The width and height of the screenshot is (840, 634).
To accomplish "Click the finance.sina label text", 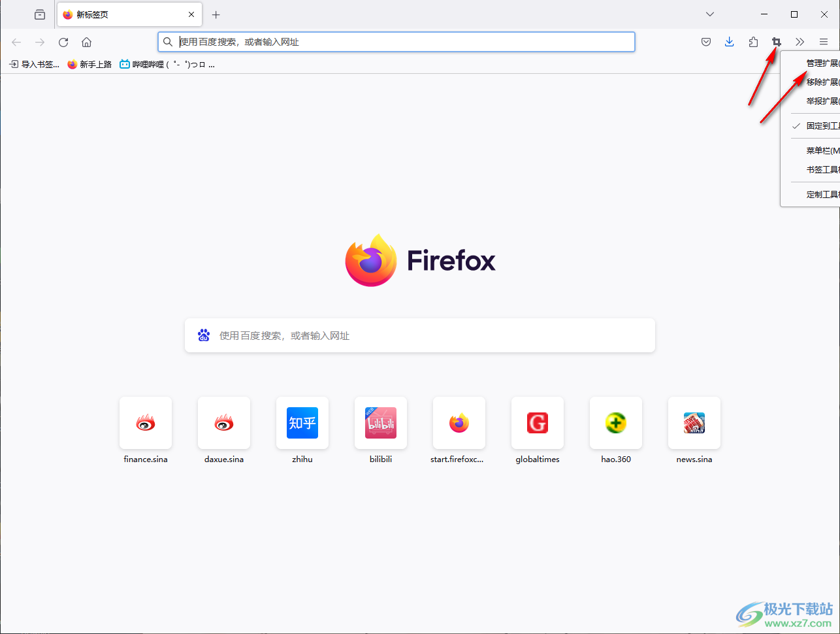I will click(x=146, y=459).
